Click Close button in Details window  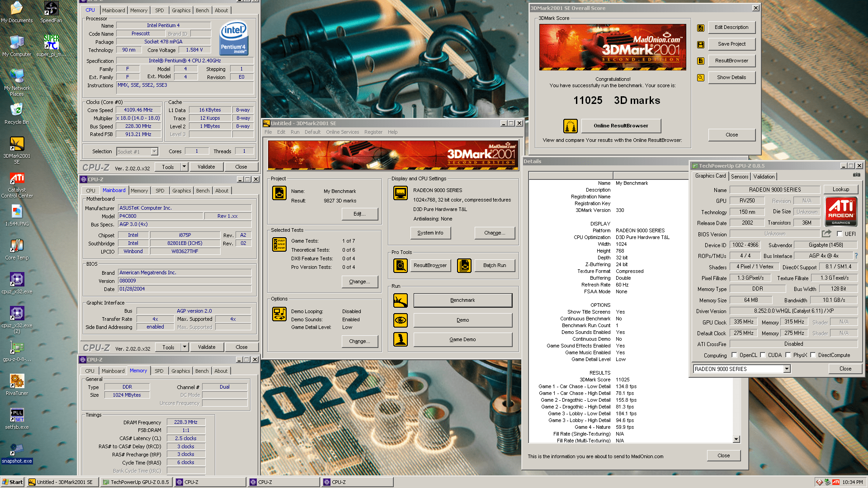pos(723,455)
